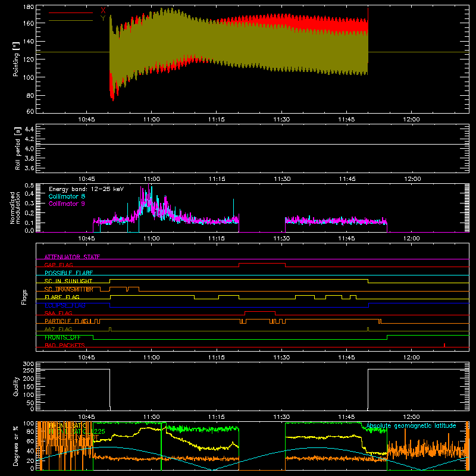Image resolution: width=476 pixels, height=476 pixels.
Task: Click the ATTENUATOR_STATE flag label
Action: click(72, 257)
